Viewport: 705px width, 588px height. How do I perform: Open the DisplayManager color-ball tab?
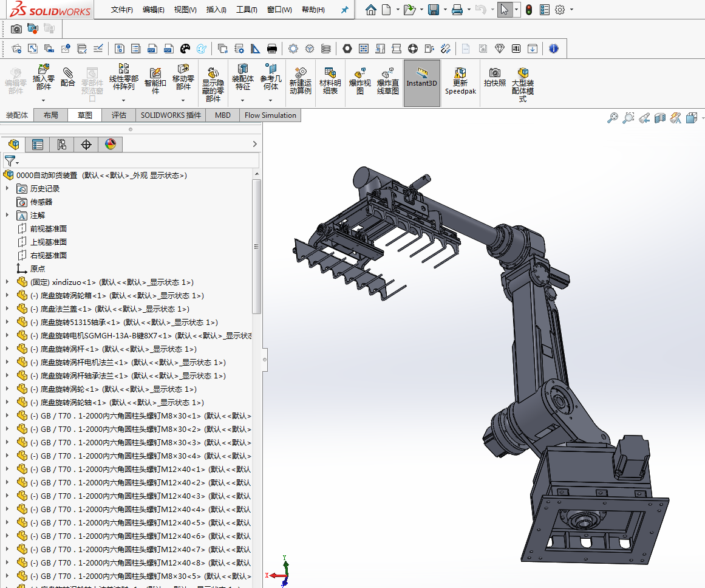[110, 144]
